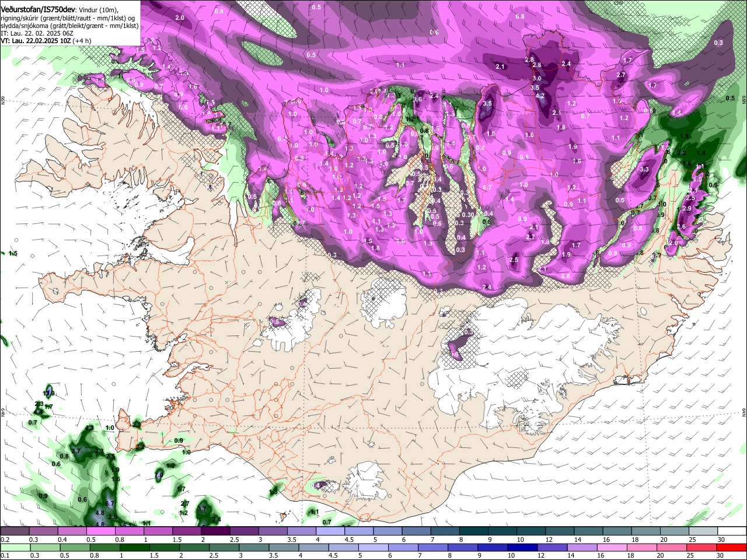Click the 'Vindur (10m)' legend description
Viewport: 747px width, 560px height.
[98, 10]
